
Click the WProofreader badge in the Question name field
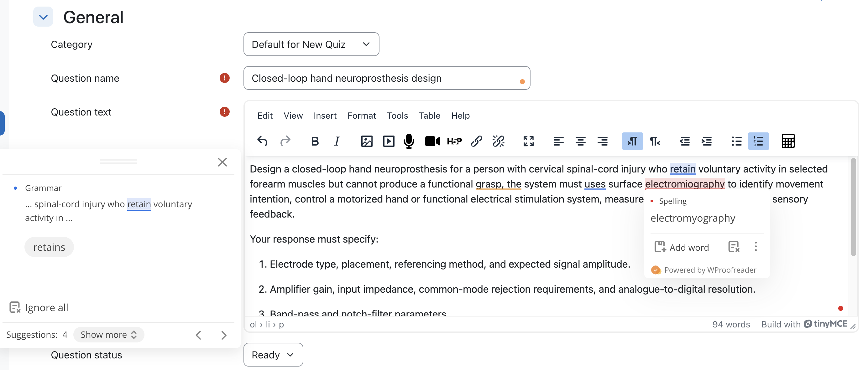(x=522, y=82)
